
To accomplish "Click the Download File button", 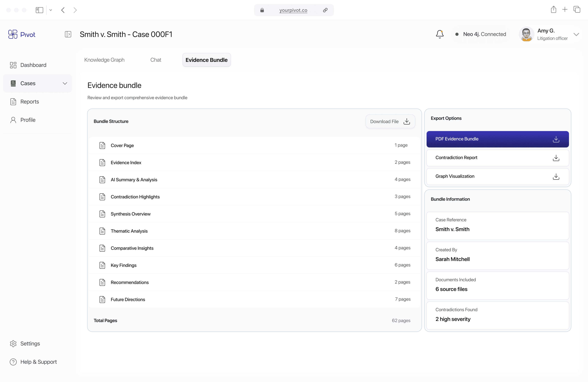I will [390, 121].
